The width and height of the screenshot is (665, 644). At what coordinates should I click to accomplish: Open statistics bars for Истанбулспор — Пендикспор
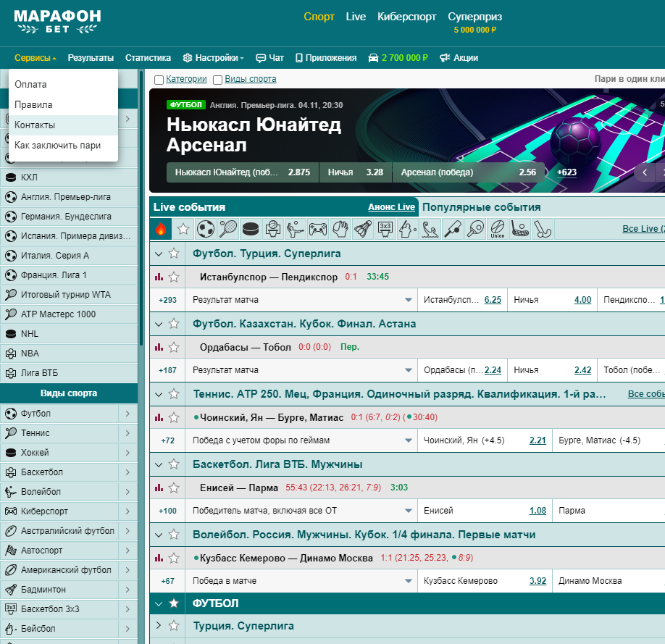[159, 277]
